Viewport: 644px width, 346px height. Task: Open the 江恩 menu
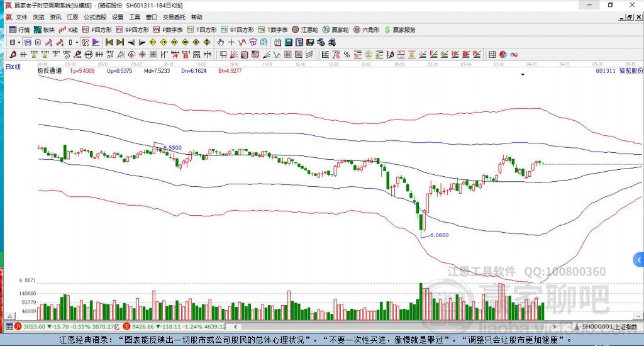tap(72, 17)
